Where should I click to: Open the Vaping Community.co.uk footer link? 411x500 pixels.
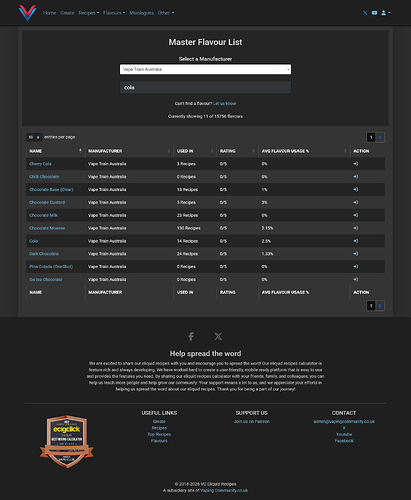[224, 490]
